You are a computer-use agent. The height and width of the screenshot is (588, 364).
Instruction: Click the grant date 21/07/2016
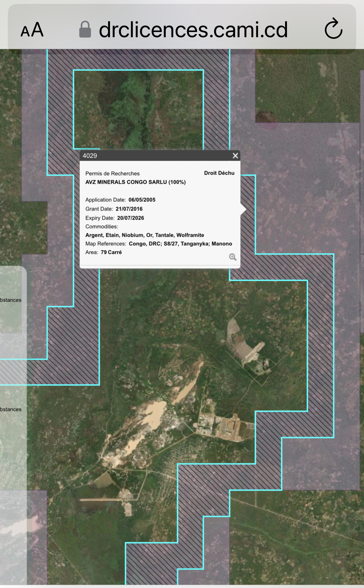(x=129, y=209)
